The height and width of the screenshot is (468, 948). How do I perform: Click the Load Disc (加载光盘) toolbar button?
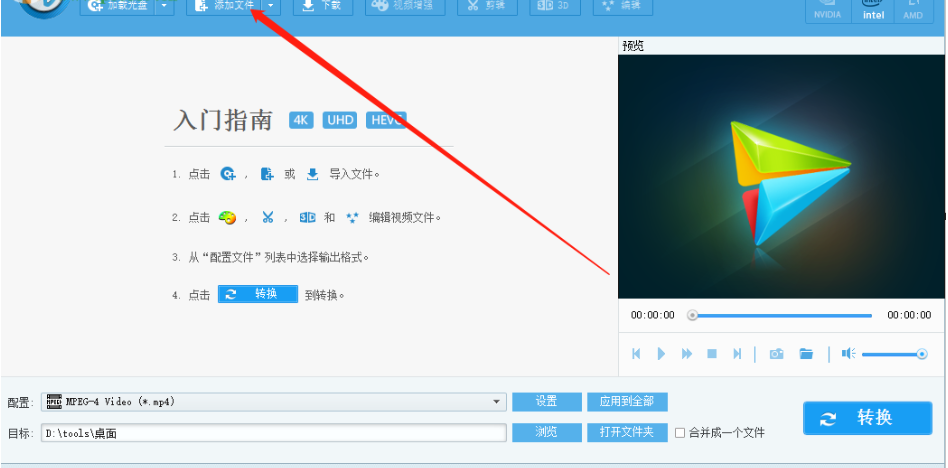pos(117,6)
